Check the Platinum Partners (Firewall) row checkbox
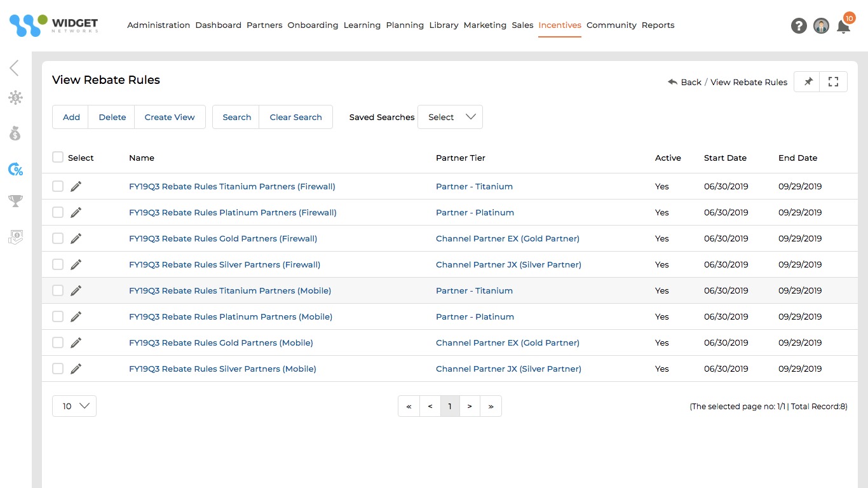Viewport: 868px width, 488px height. tap(58, 212)
